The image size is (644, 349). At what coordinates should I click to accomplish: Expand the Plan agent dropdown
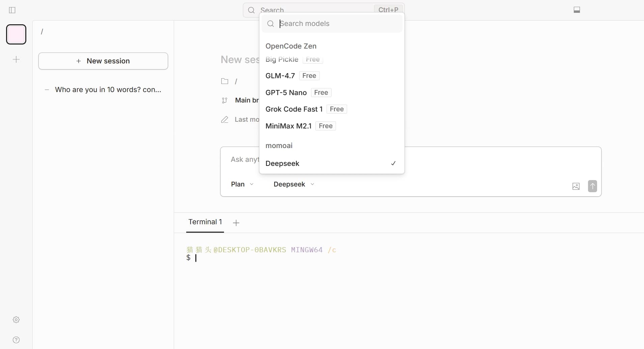click(x=242, y=184)
